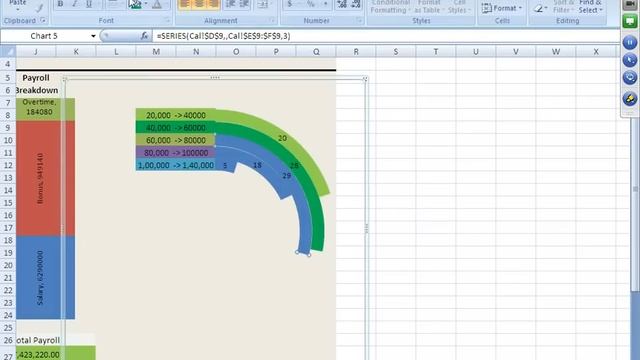640x360 pixels.
Task: Apply Accounting Number Format dollar icon
Action: 290,4
